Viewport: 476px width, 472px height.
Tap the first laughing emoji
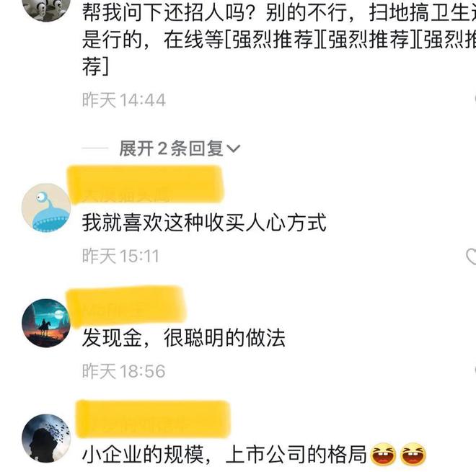click(x=384, y=454)
